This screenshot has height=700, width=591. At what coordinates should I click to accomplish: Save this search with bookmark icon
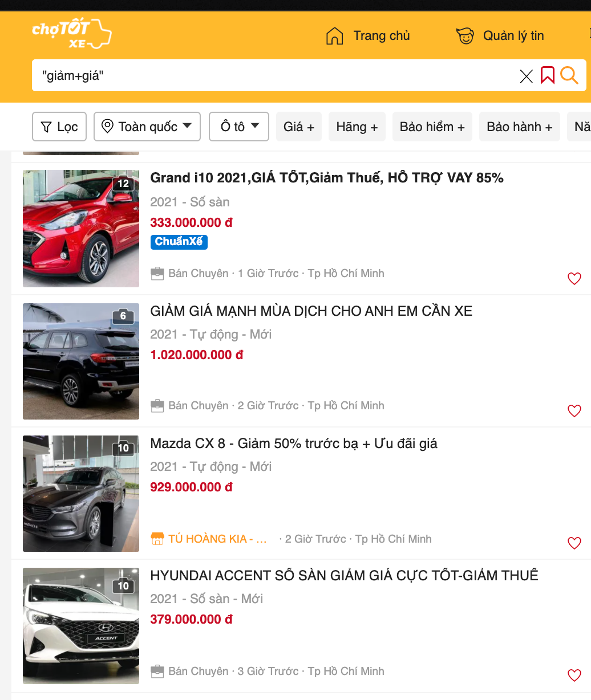547,75
